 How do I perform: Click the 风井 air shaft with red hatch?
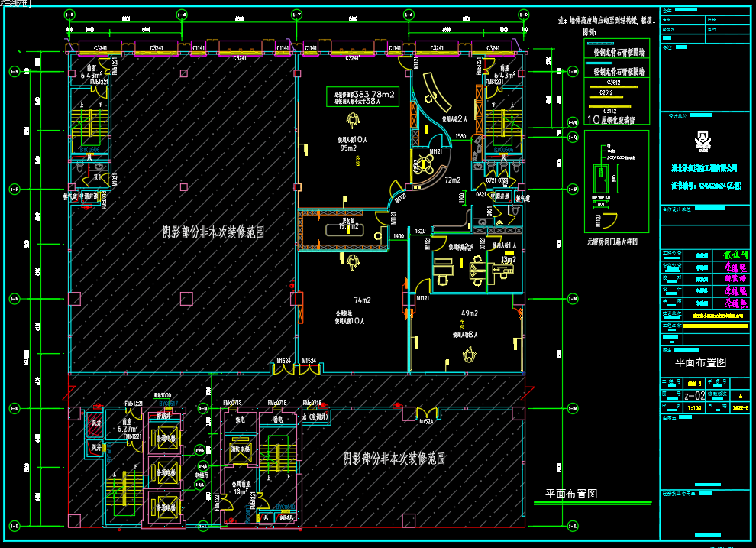[x=96, y=422]
